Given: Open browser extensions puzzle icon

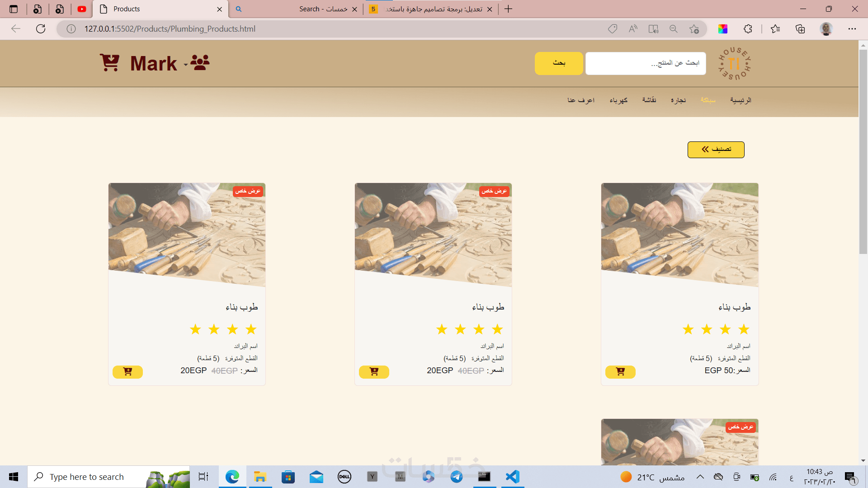Looking at the screenshot, I should coord(748,29).
